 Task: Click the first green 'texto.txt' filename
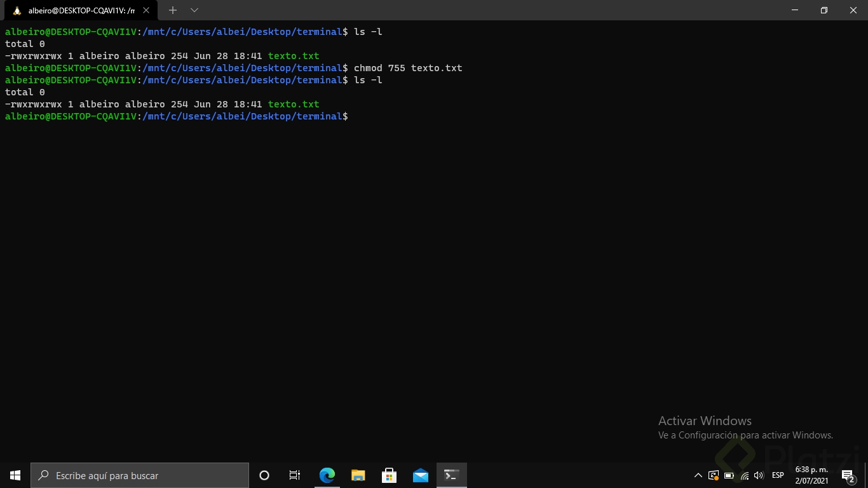pyautogui.click(x=294, y=56)
